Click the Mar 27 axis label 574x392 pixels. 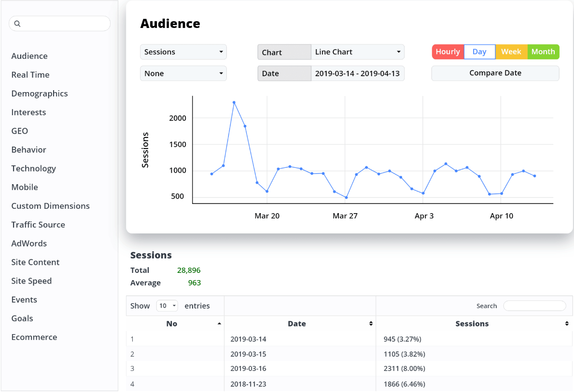point(345,216)
